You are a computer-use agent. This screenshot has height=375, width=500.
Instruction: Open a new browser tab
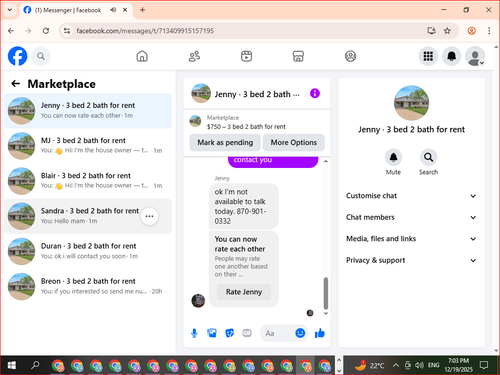(x=142, y=10)
